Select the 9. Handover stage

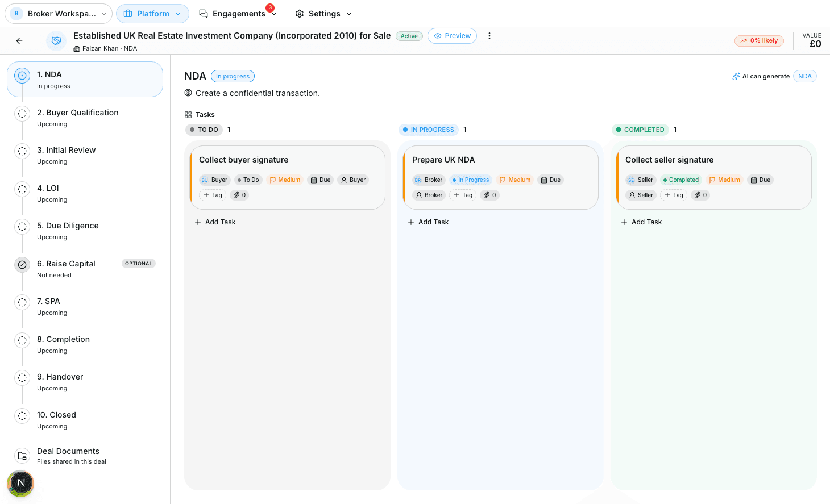[x=85, y=382]
